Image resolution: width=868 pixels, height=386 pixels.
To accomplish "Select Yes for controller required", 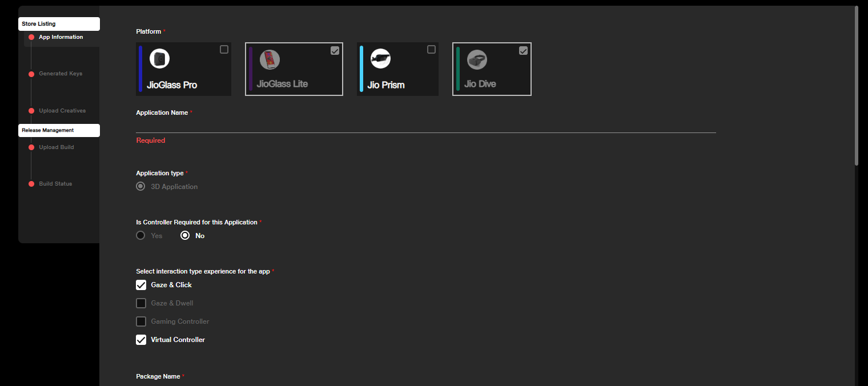I will (x=140, y=235).
